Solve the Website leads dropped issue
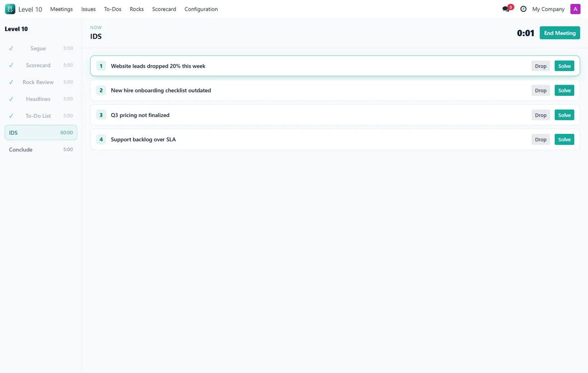The image size is (588, 373). [x=564, y=66]
